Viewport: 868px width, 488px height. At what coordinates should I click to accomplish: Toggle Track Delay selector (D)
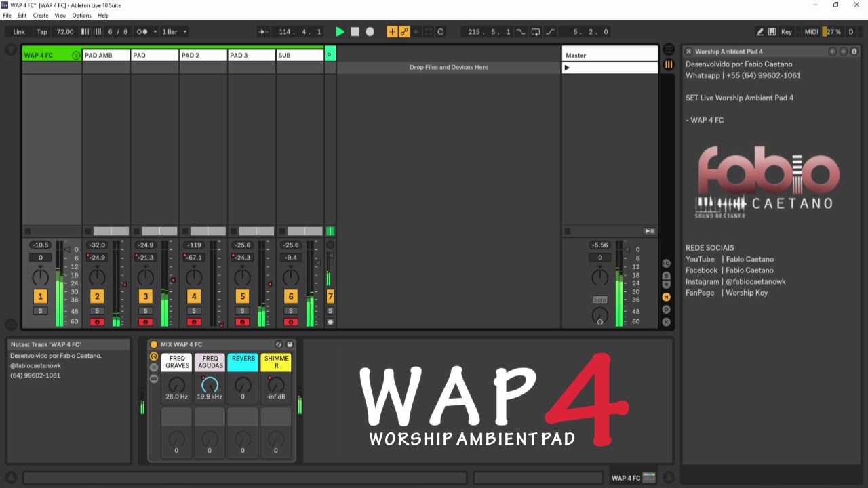pos(667,309)
